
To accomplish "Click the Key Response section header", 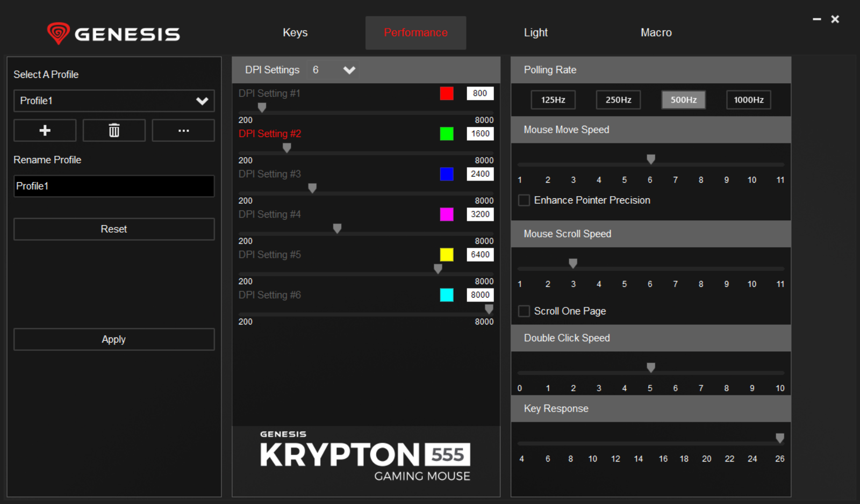I will 651,409.
